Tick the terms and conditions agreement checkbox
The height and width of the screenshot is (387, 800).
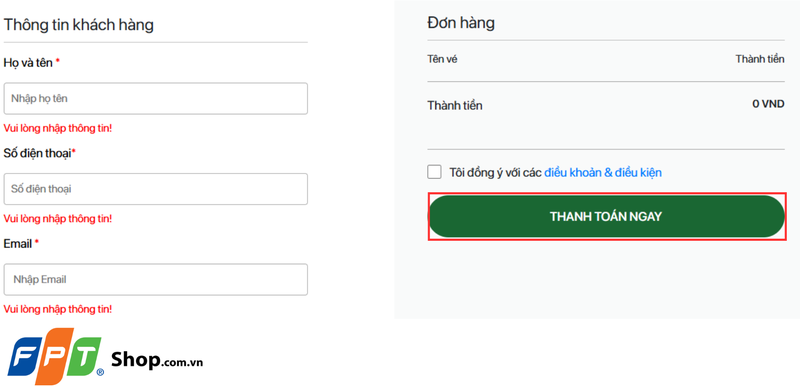435,172
